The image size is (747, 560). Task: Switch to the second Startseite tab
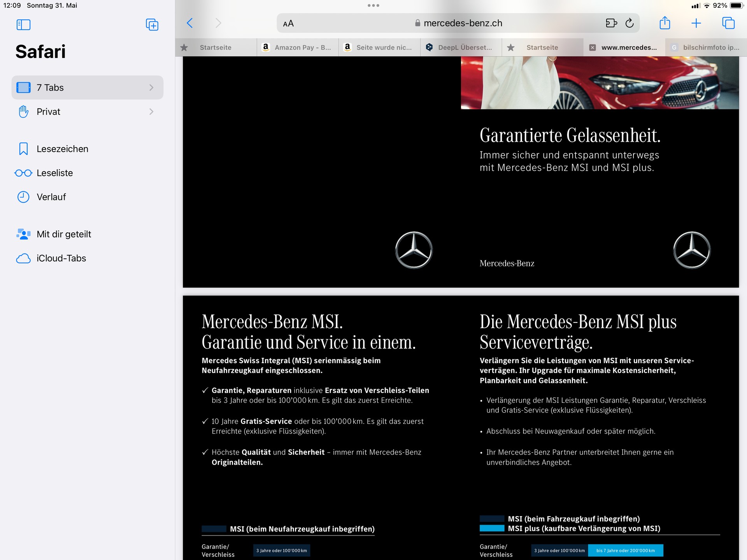point(542,47)
